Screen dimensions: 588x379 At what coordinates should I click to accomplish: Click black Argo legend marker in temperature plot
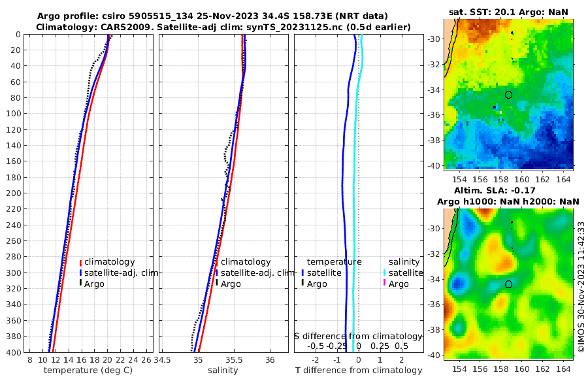click(80, 282)
